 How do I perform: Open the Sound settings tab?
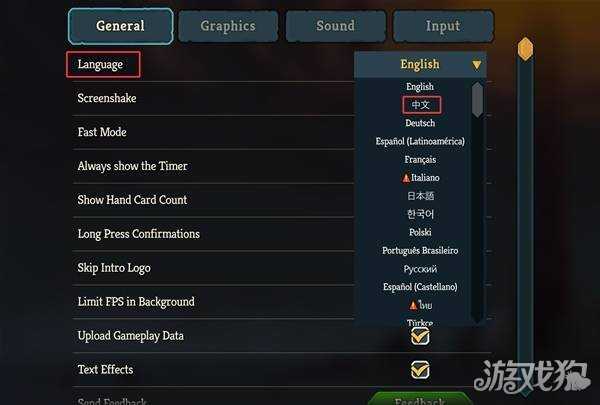[x=336, y=26]
